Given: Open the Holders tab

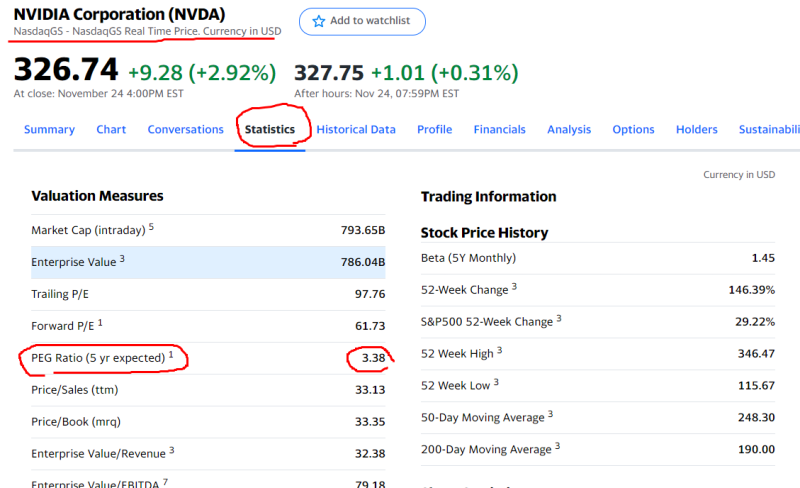Looking at the screenshot, I should tap(696, 129).
